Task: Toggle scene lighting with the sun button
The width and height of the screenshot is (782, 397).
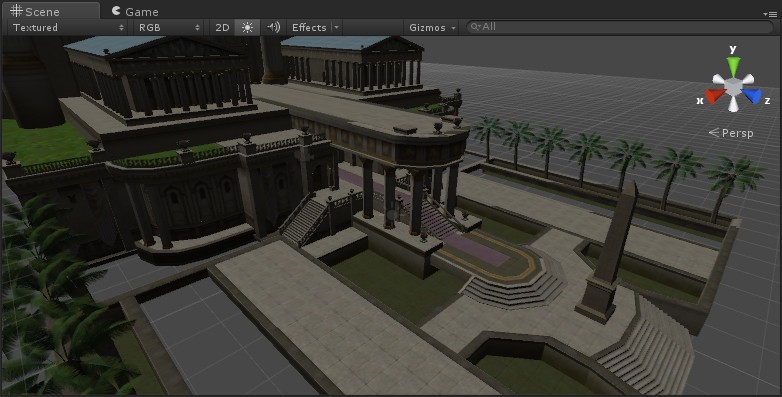Action: click(x=247, y=27)
